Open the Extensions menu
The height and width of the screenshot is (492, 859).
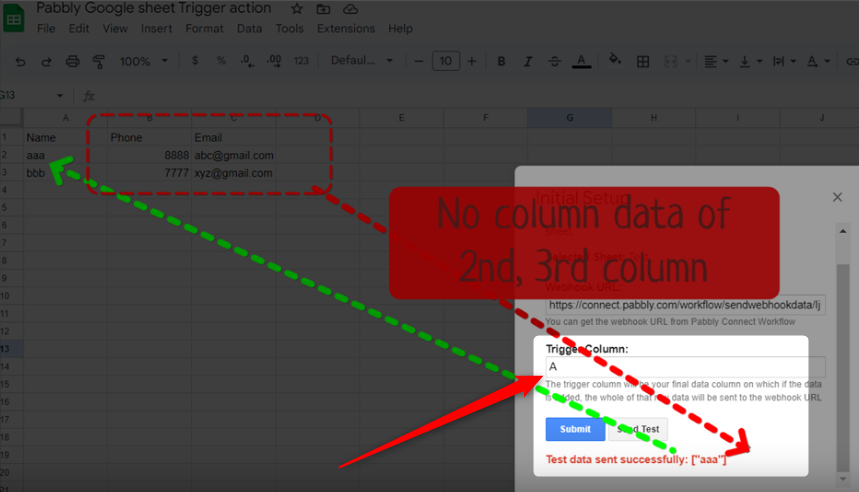coord(346,28)
